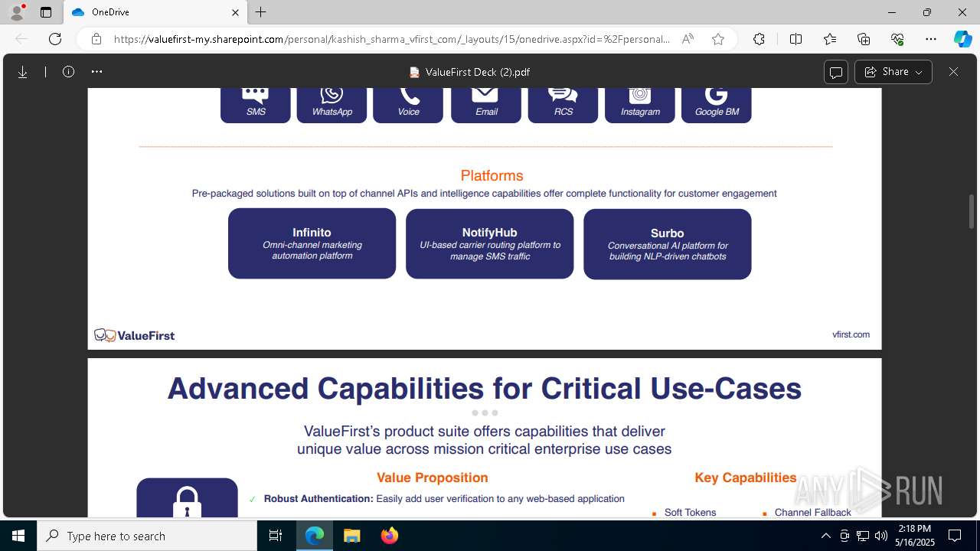Open File Explorer from taskbar
980x551 pixels.
[x=352, y=536]
